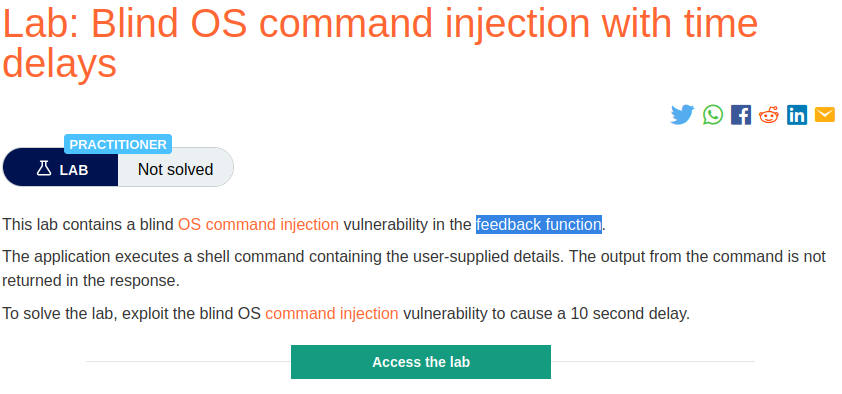Open the OS command injection link

(x=258, y=224)
